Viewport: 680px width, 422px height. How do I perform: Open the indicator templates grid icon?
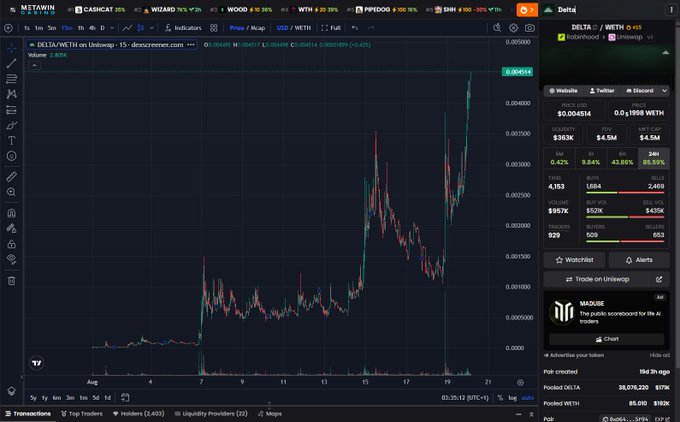[x=214, y=28]
